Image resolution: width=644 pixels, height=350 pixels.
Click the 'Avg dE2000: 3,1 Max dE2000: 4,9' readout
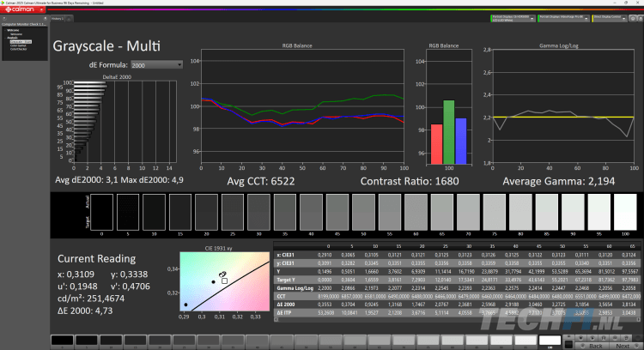tap(119, 180)
